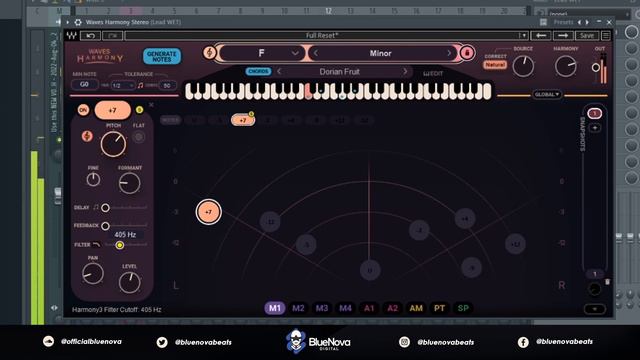The image size is (640, 360).
Task: Switch to the M4 tab
Action: [345, 308]
